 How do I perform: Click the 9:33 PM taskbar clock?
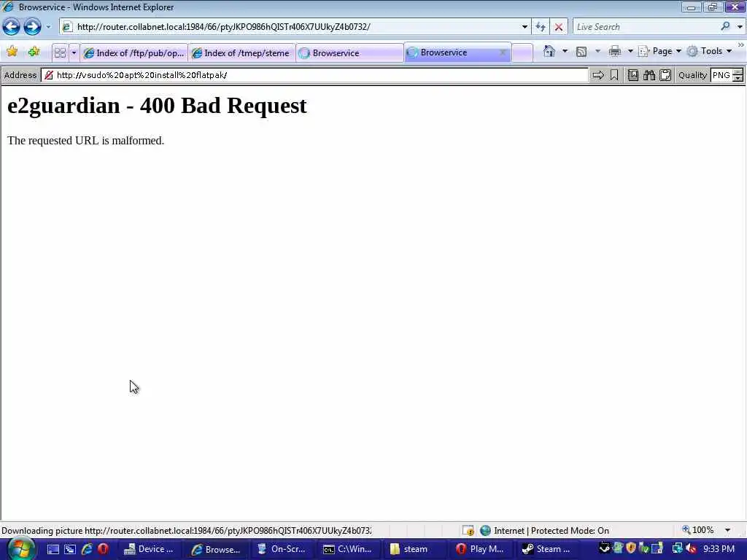(x=719, y=548)
